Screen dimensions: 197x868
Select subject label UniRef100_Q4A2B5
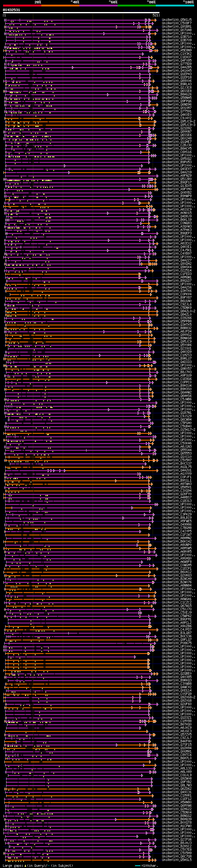click(x=177, y=67)
